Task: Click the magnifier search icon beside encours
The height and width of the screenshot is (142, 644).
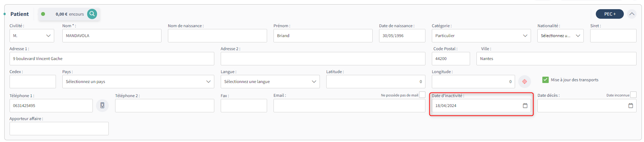Action: (x=92, y=14)
